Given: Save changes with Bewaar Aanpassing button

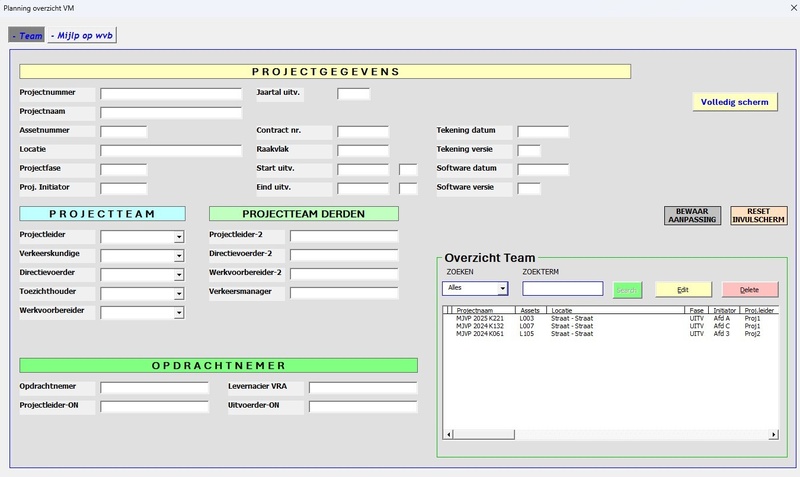Looking at the screenshot, I should [692, 215].
